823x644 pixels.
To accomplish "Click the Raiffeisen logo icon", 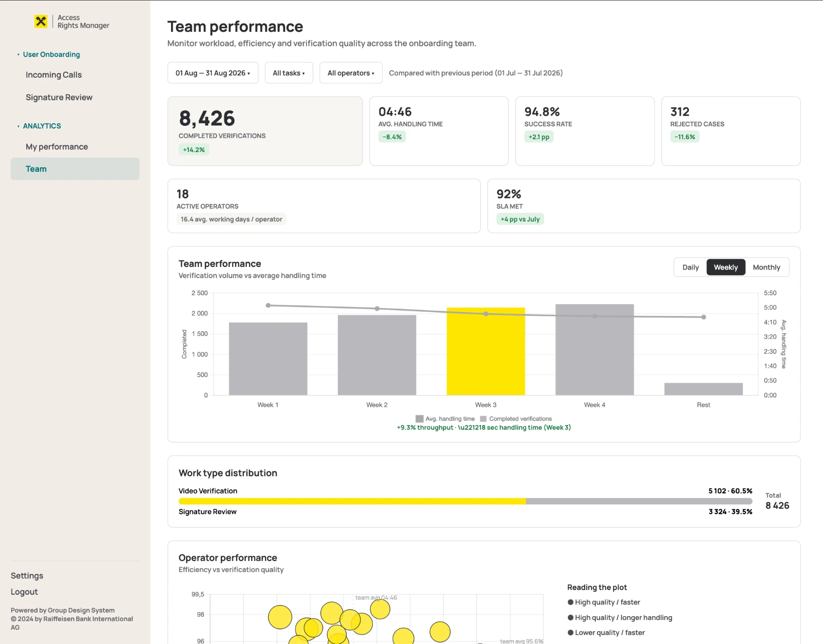I will tap(41, 21).
